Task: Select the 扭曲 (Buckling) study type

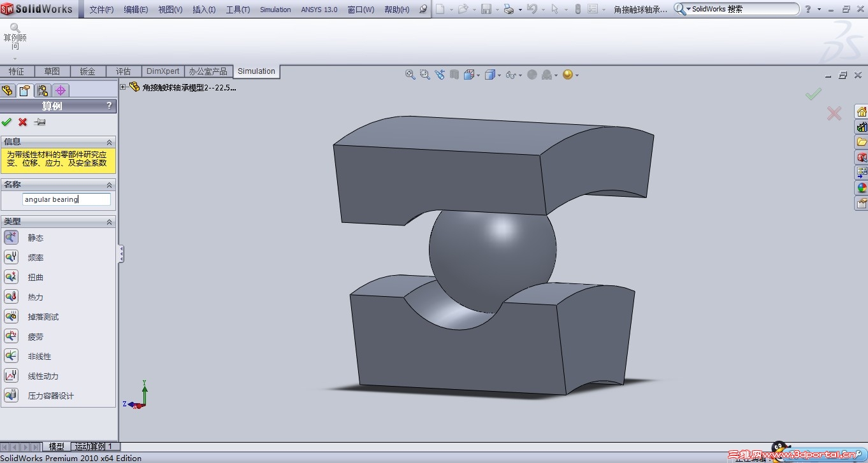Action: (x=11, y=277)
